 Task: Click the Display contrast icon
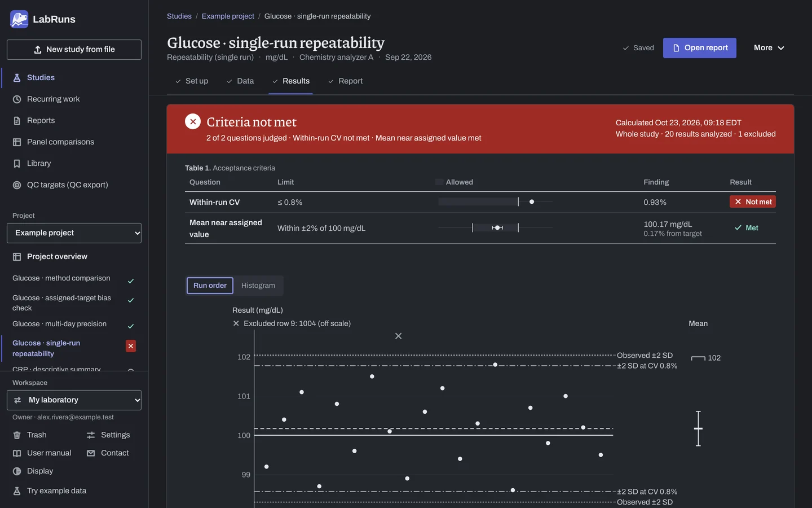point(17,471)
